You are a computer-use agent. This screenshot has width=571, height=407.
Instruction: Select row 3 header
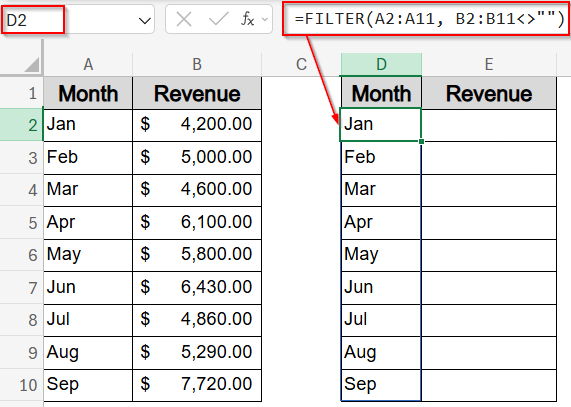[x=21, y=158]
